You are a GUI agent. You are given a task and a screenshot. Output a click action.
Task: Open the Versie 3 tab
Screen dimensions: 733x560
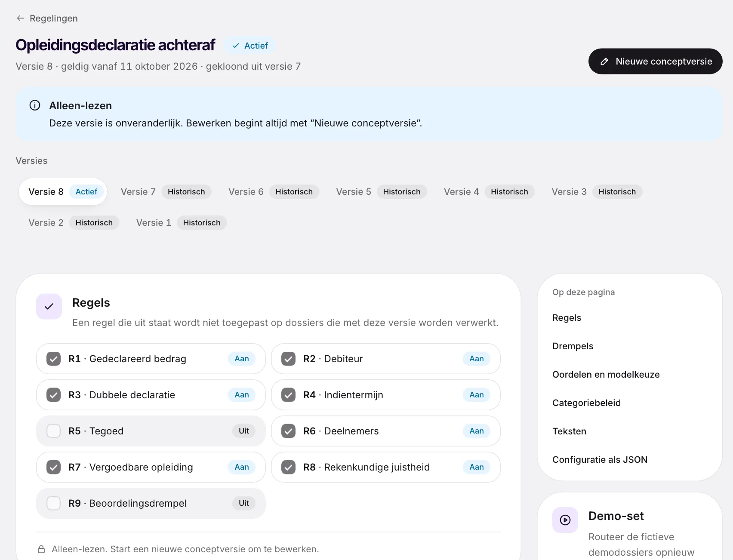coord(597,192)
